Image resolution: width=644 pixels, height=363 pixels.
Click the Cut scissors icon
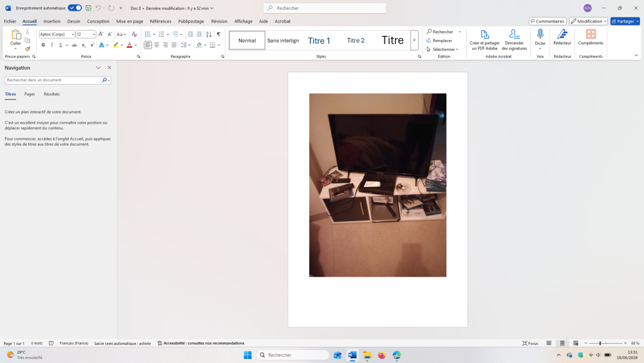(28, 32)
